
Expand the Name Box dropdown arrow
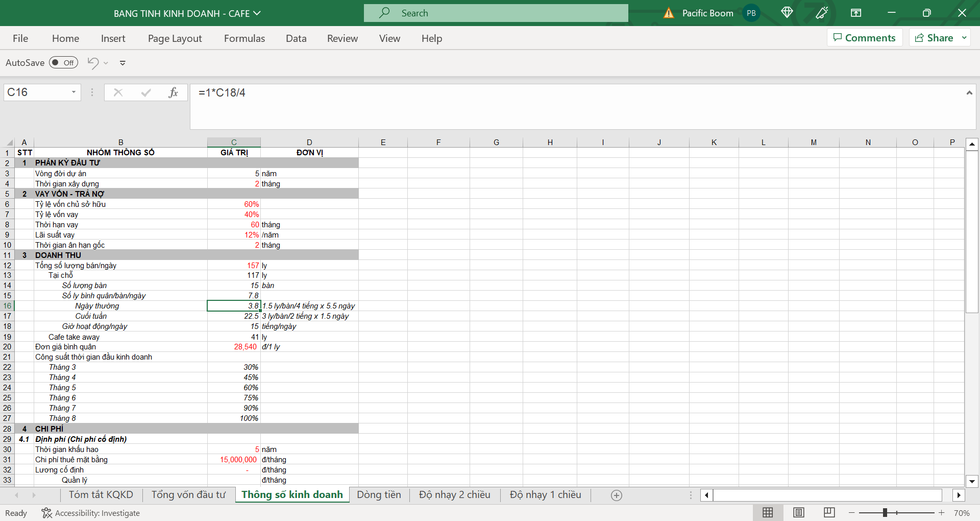[x=73, y=92]
